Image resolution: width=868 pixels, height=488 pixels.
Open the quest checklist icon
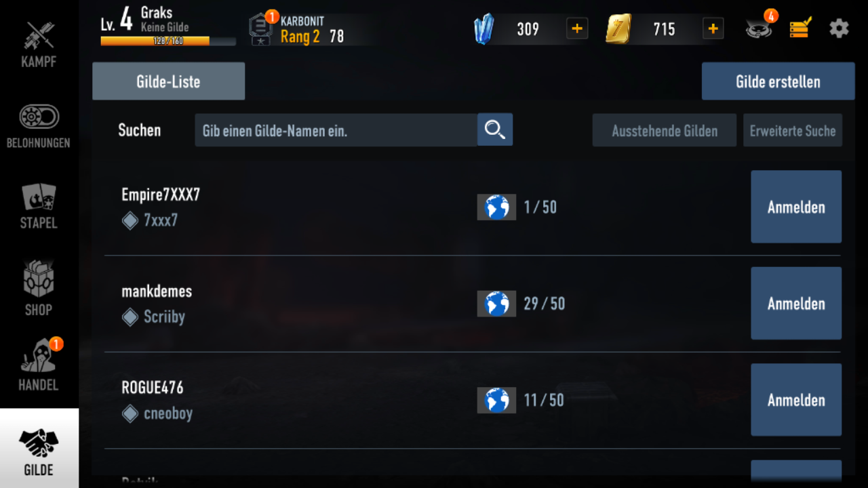coord(800,28)
